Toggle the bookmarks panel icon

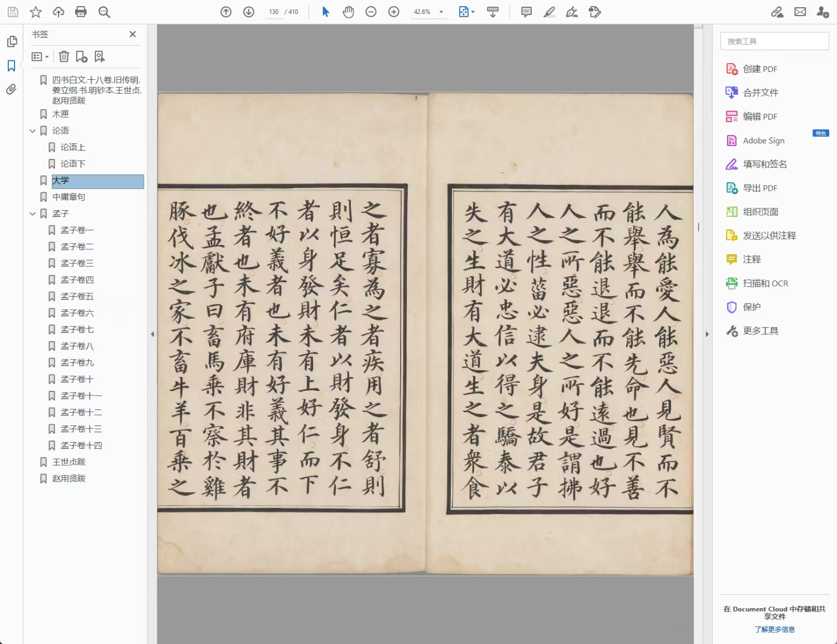[x=11, y=66]
